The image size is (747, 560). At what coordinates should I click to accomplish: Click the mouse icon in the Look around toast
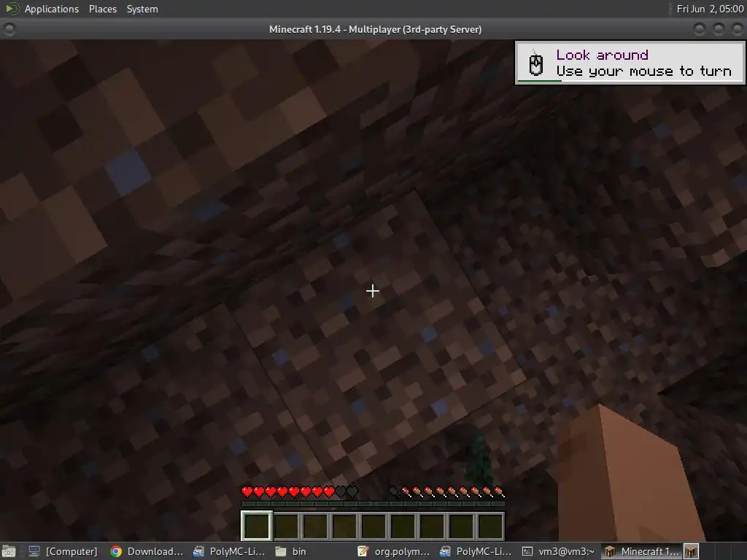(536, 64)
